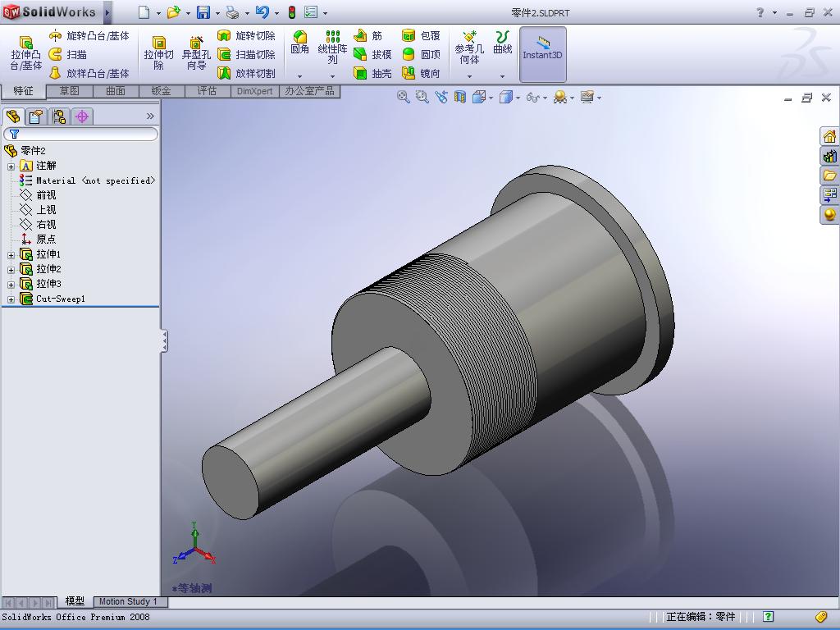Activate the 拔模 draft tool
Screen dimensions: 840x630
click(372, 54)
